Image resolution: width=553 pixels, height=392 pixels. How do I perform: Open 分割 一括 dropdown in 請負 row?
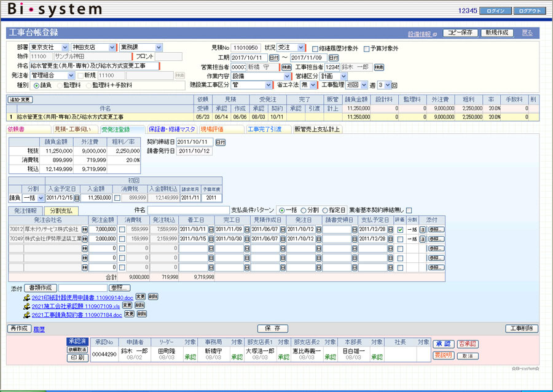coord(34,198)
